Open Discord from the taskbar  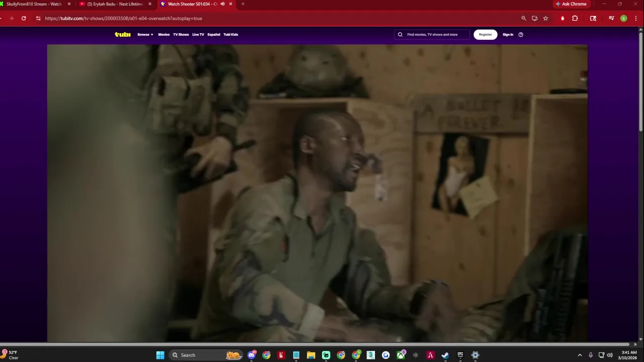pyautogui.click(x=252, y=355)
